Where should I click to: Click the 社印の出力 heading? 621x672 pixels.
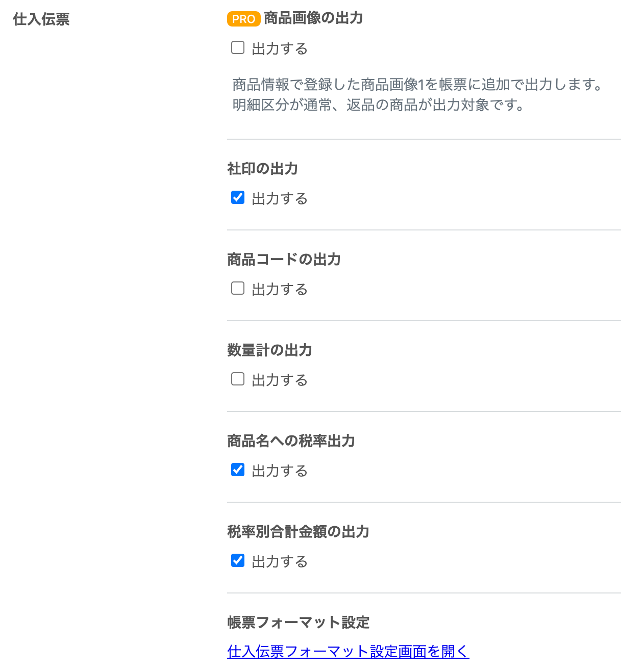point(263,169)
